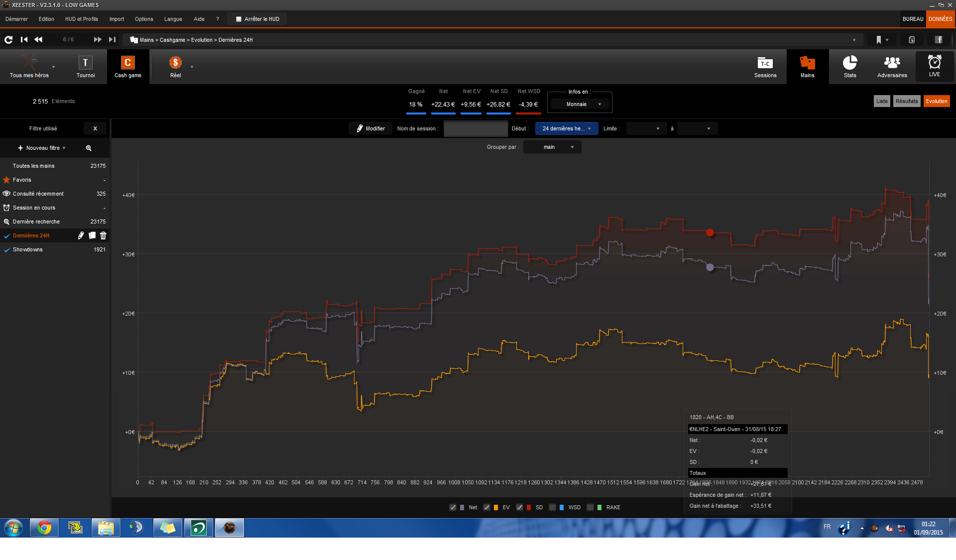This screenshot has width=956, height=560.
Task: Open the HUD et Profils menu
Action: pos(81,19)
